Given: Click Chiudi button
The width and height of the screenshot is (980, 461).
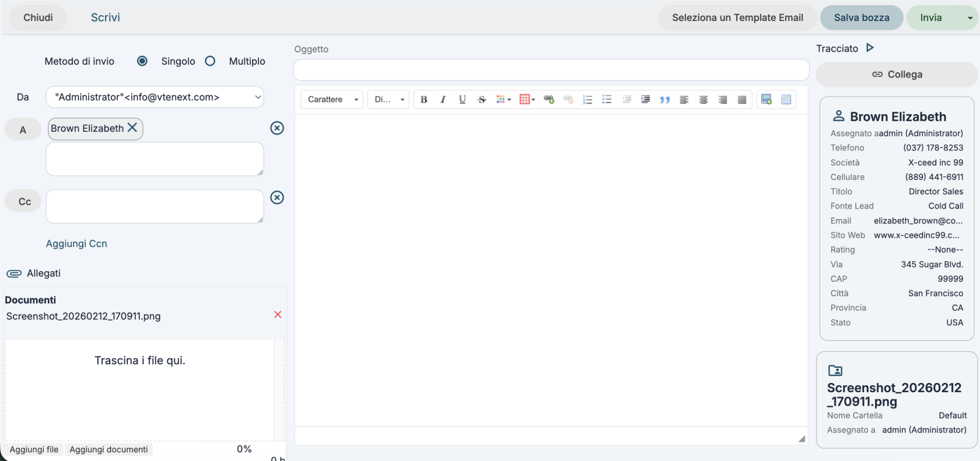Looking at the screenshot, I should (38, 17).
